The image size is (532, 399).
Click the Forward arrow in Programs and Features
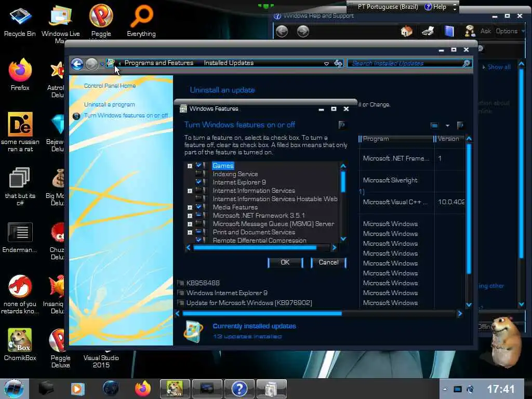pos(91,64)
